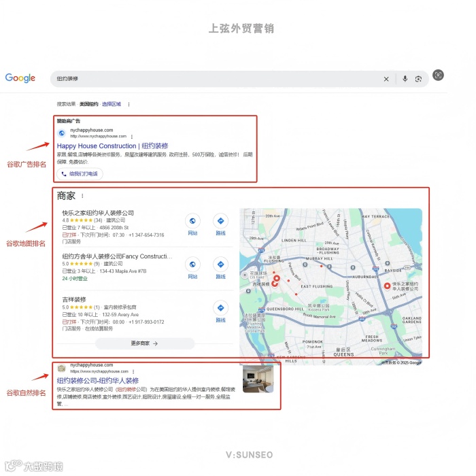Open more options next to 选择区域
The height and width of the screenshot is (476, 476).
tap(129, 104)
